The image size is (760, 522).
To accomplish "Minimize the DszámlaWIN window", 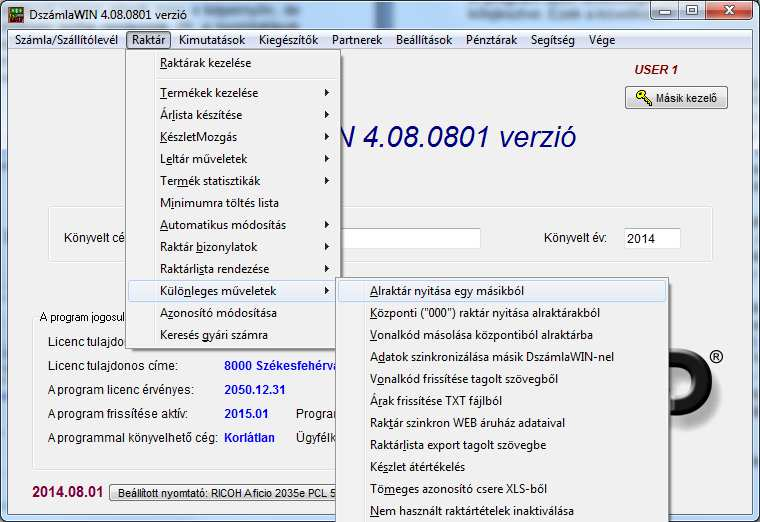I will click(665, 11).
